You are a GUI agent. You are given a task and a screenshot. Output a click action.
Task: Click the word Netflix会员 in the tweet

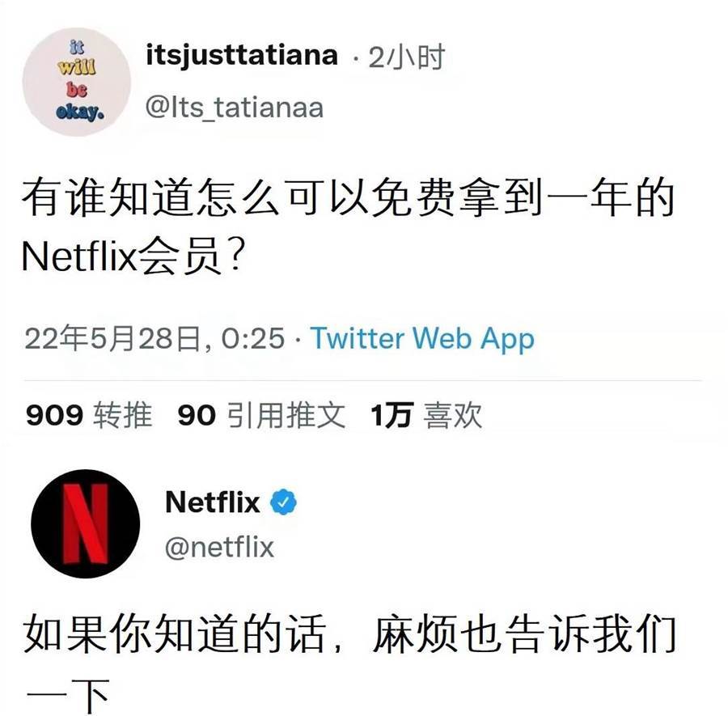tap(121, 256)
